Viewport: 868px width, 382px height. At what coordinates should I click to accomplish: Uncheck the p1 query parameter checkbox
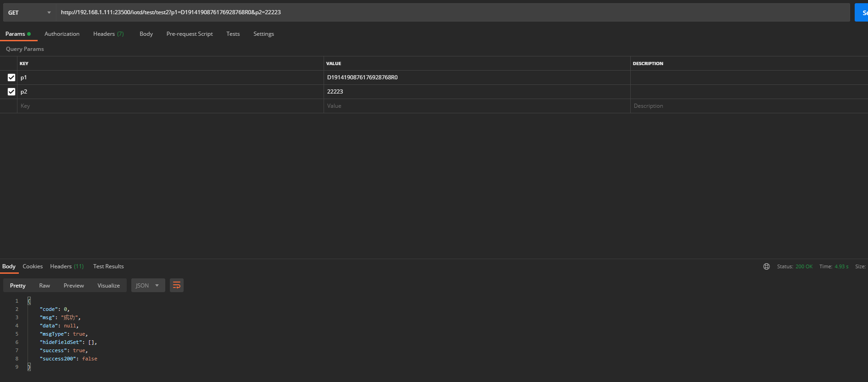[11, 78]
